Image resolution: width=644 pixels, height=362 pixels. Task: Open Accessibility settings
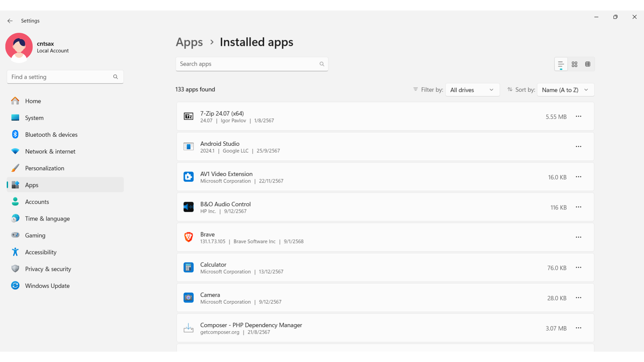tap(65, 252)
